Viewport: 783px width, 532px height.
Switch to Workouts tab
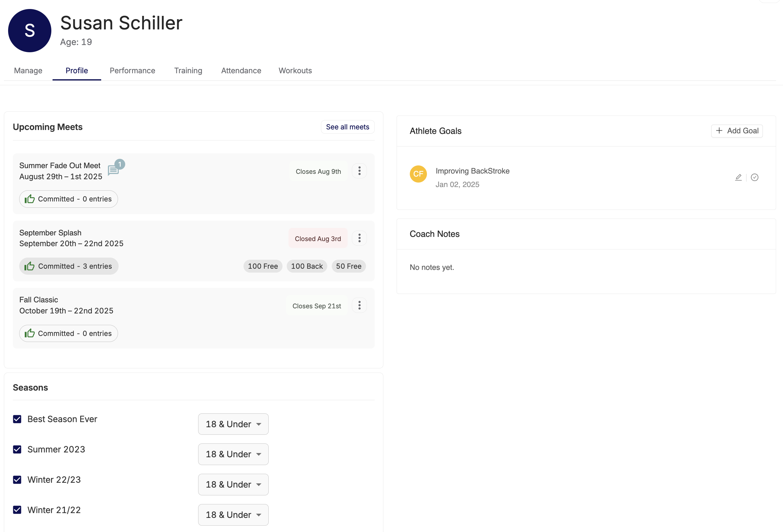(x=295, y=71)
